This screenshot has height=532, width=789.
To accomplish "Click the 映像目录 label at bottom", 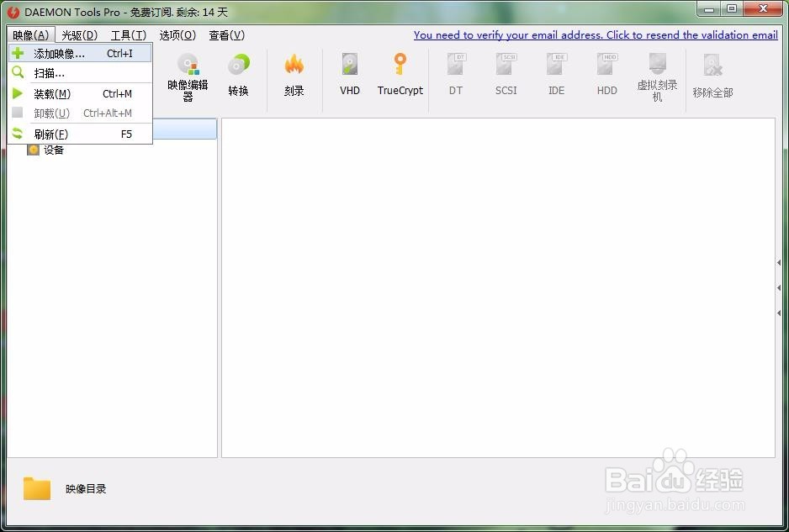I will coord(86,489).
